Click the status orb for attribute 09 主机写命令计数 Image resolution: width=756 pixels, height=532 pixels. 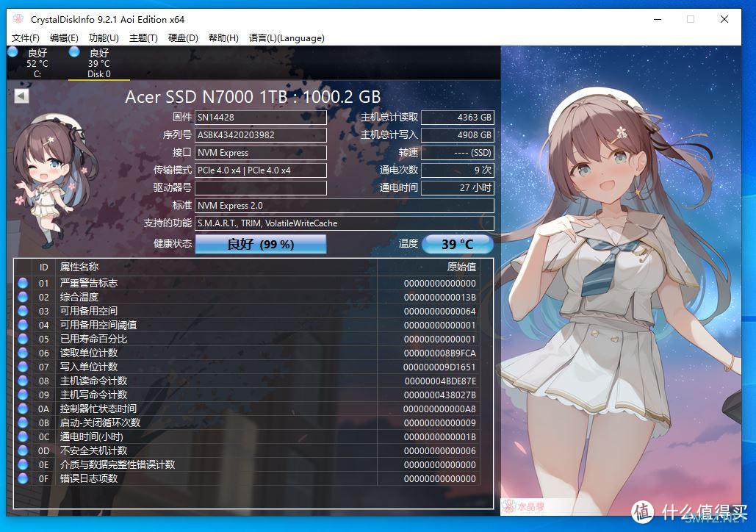23,395
